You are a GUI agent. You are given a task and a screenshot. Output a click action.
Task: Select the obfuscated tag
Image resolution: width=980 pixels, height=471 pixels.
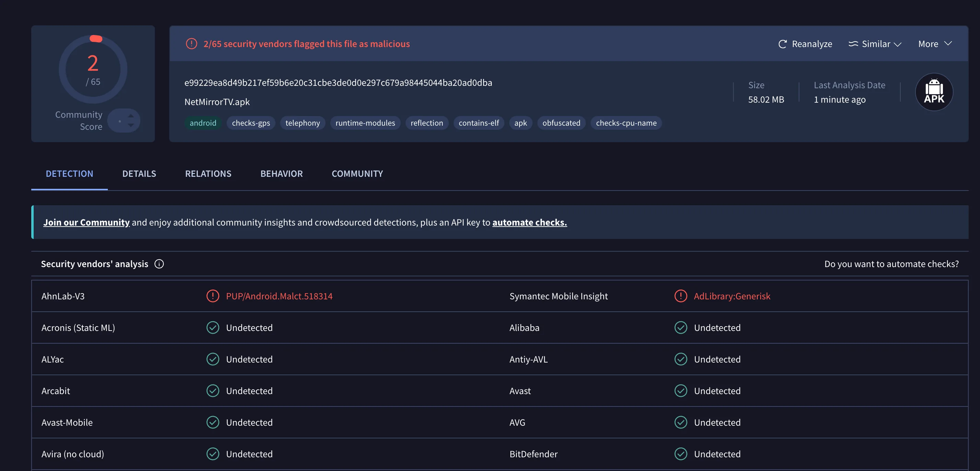pyautogui.click(x=561, y=123)
